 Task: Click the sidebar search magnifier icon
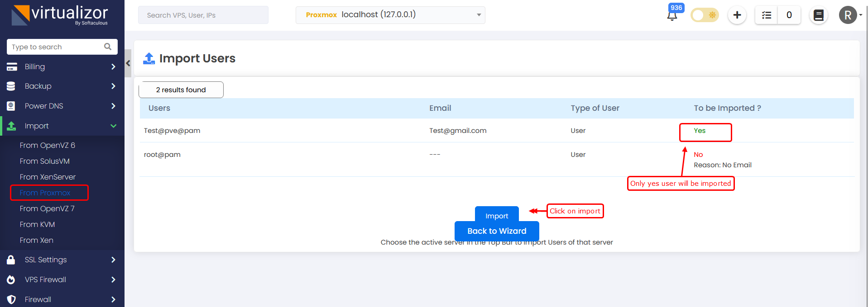[x=108, y=47]
